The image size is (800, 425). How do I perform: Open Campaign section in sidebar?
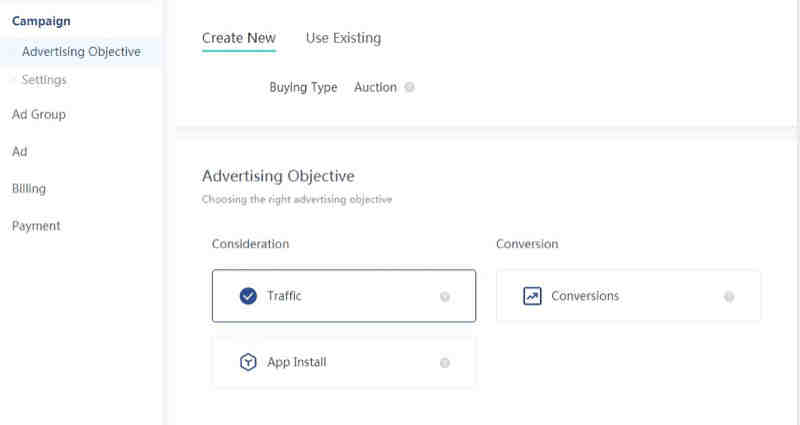[x=41, y=21]
